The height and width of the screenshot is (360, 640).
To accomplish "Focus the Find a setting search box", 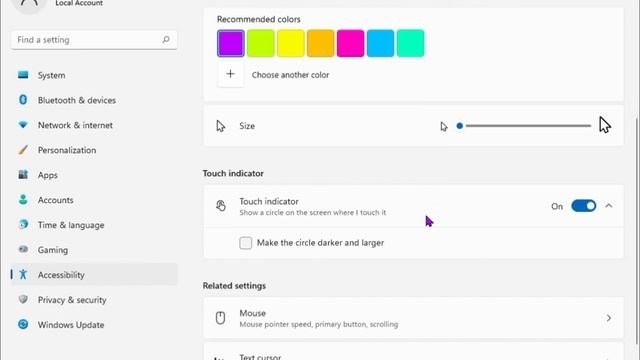I will [x=94, y=40].
